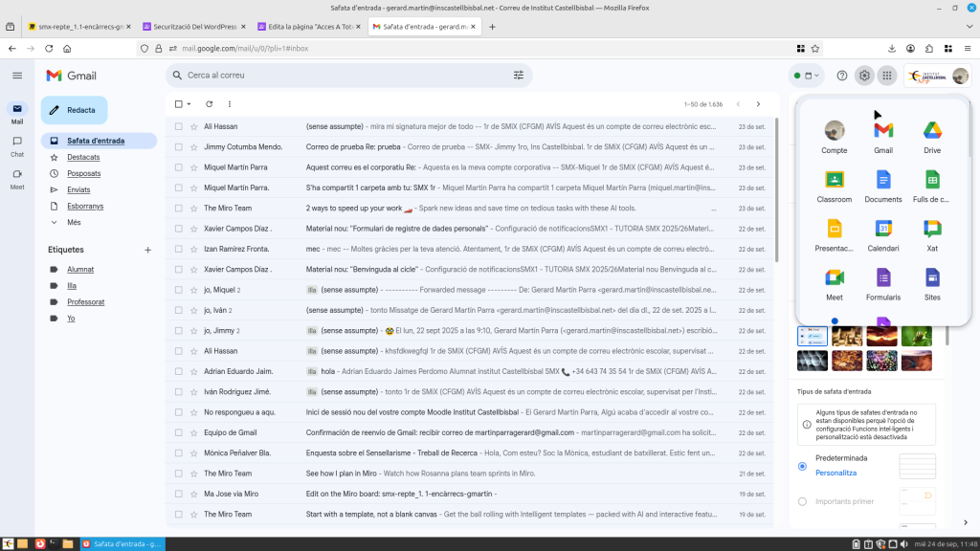Open the help question mark icon
Image resolution: width=980 pixels, height=551 pixels.
click(x=842, y=76)
